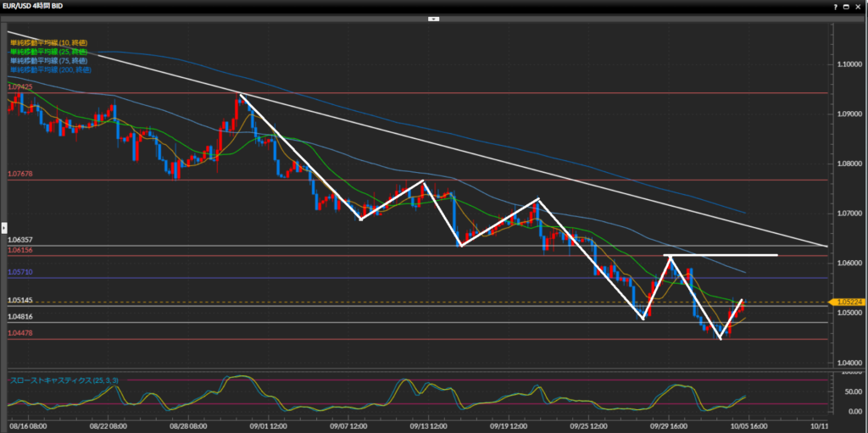The image size is (868, 433).
Task: Select the 25-period moving average label
Action: (47, 52)
